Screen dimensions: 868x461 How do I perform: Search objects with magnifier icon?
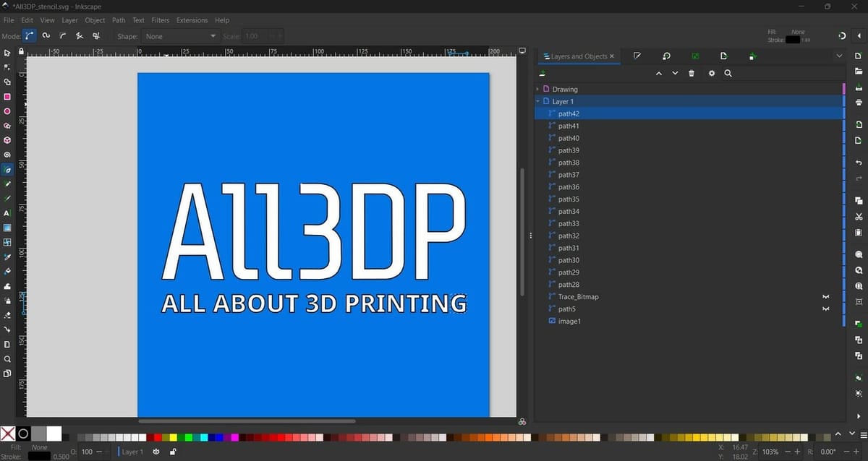click(x=728, y=73)
